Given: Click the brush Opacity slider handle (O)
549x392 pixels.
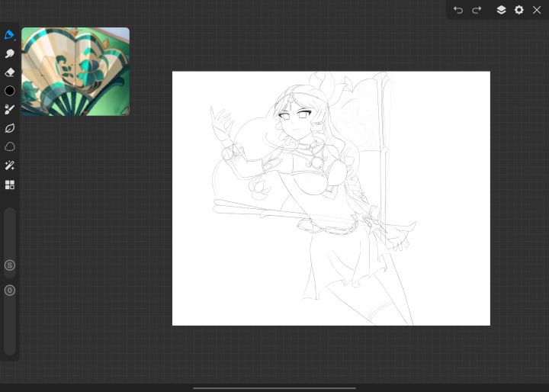Looking at the screenshot, I should [10, 291].
